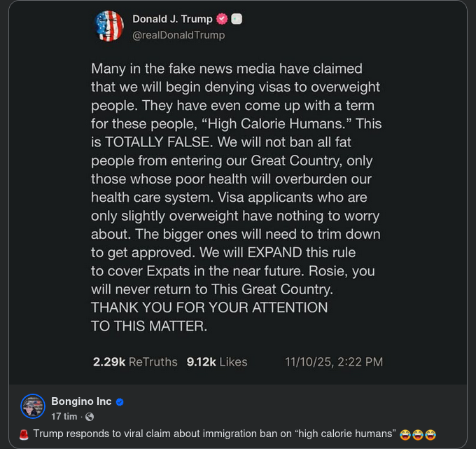476x449 pixels.
Task: Open the @realDonaldTrump handle link
Action: [x=178, y=34]
